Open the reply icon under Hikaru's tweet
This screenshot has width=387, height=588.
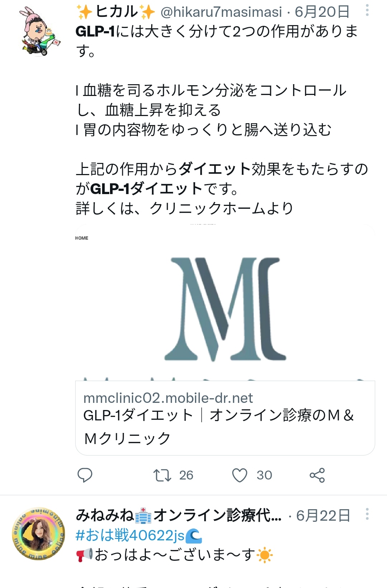pos(85,475)
